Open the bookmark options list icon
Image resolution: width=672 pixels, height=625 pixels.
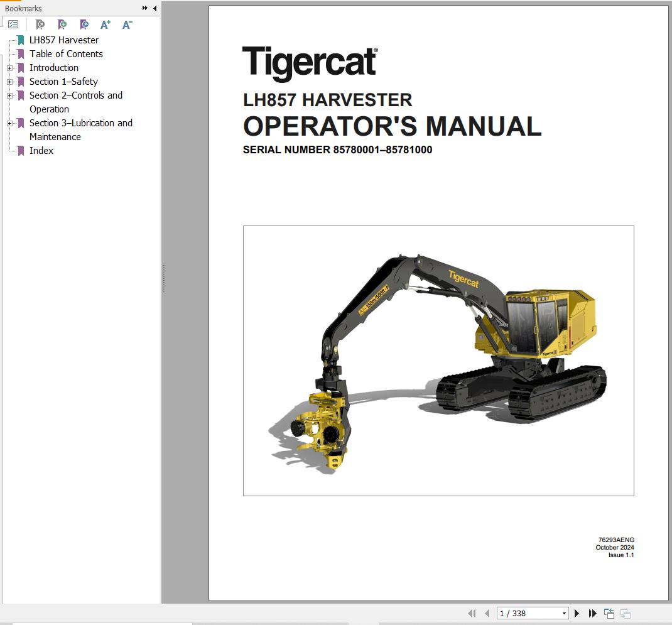pyautogui.click(x=13, y=24)
